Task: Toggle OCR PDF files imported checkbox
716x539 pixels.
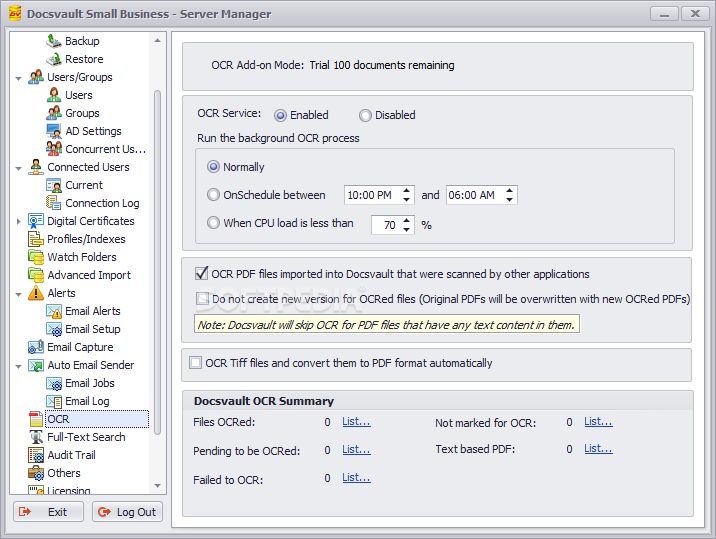Action: coord(201,274)
